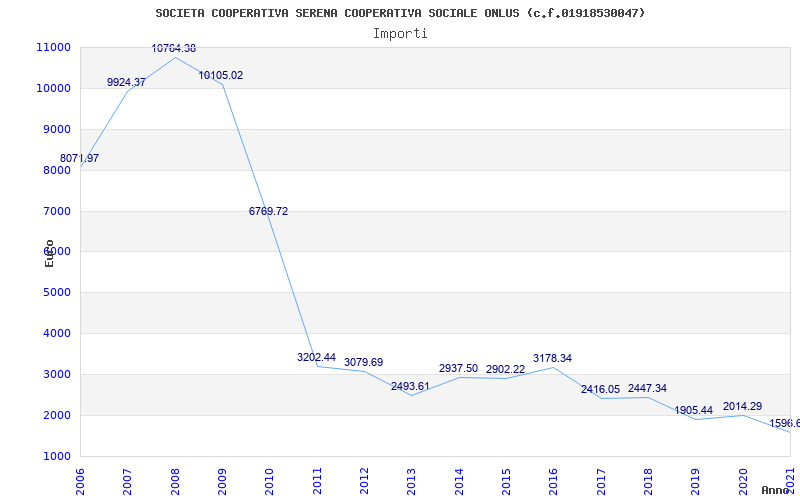Click x-axis year 2017
This screenshot has height=500, width=800.
[x=602, y=482]
